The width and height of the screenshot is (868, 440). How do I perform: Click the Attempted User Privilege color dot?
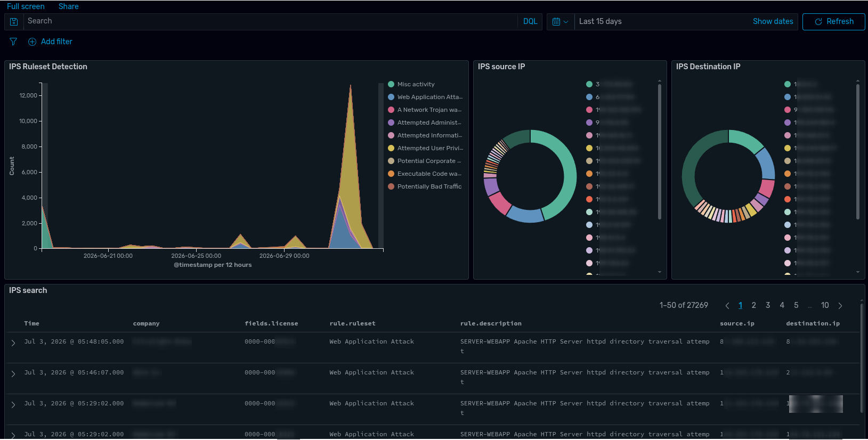(391, 148)
